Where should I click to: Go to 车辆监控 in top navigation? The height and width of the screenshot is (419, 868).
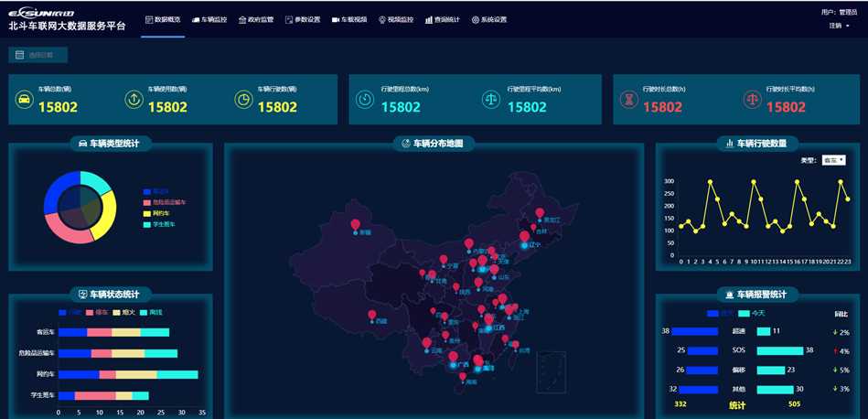(209, 19)
